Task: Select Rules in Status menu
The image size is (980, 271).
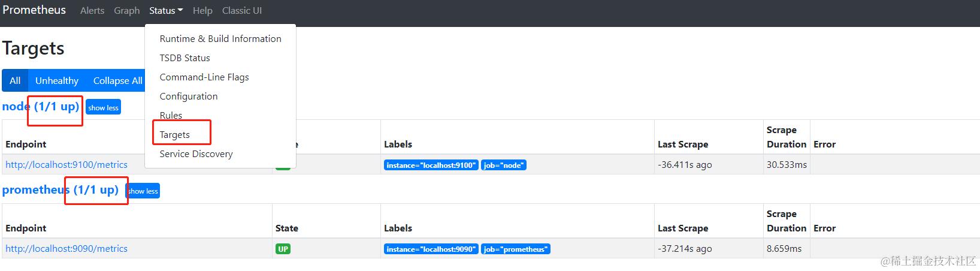Action: click(220, 116)
